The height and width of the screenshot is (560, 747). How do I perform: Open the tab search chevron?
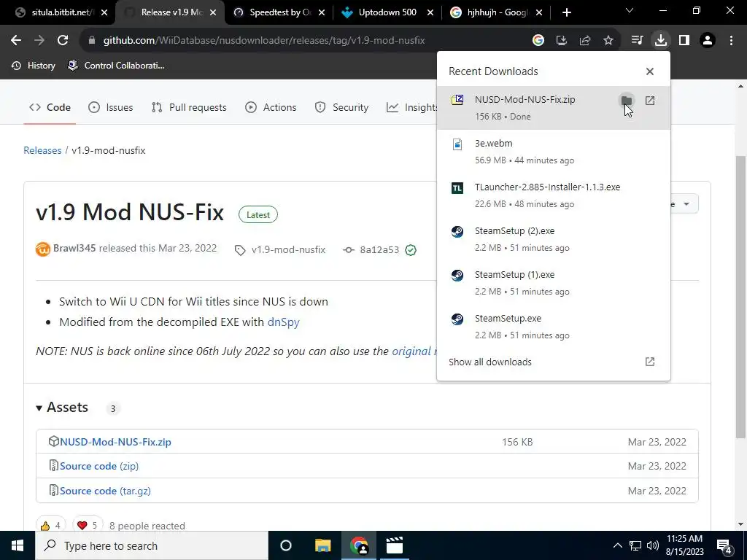pyautogui.click(x=630, y=10)
